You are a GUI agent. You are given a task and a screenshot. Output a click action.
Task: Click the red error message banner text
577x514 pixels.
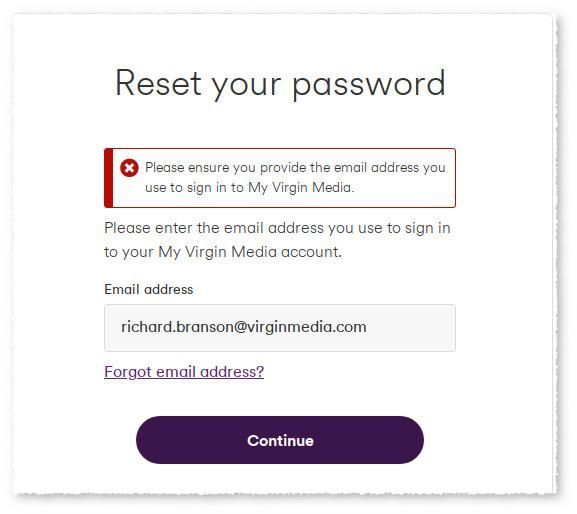(x=295, y=177)
